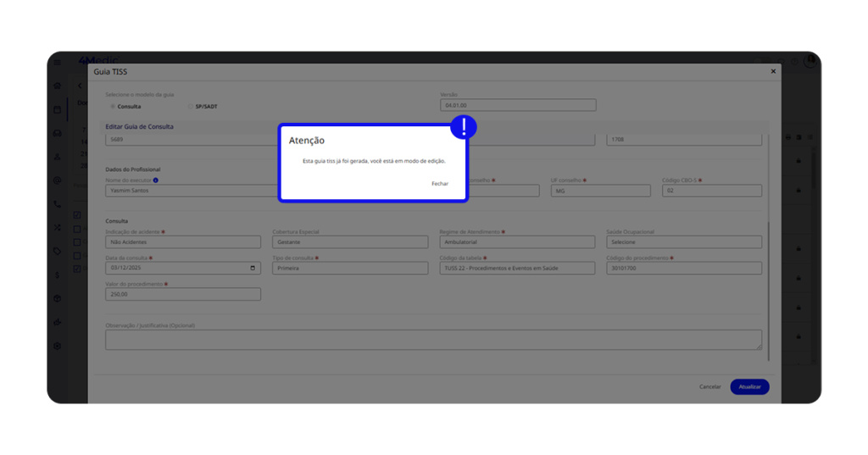Viewport: 868px width, 455px height.
Task: Expand the Regime de Atendimento dropdown
Action: (516, 242)
